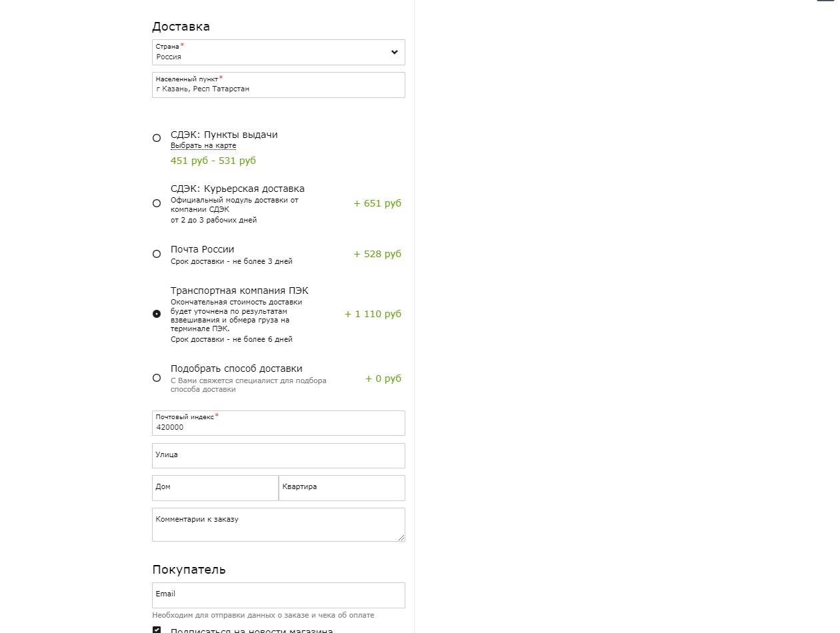Click the + 651 руб courier price
This screenshot has width=840, height=633.
pyautogui.click(x=377, y=203)
